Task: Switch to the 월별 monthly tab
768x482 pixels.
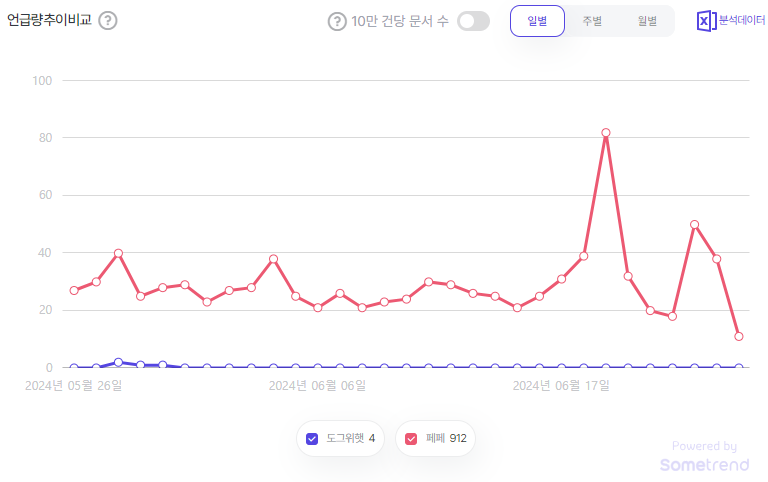Action: 647,21
